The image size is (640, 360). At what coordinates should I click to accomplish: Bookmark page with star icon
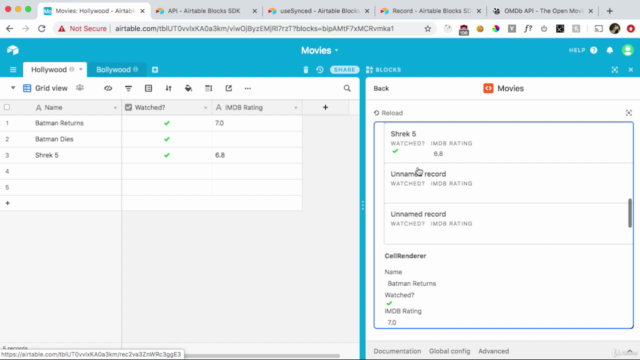pyautogui.click(x=427, y=29)
